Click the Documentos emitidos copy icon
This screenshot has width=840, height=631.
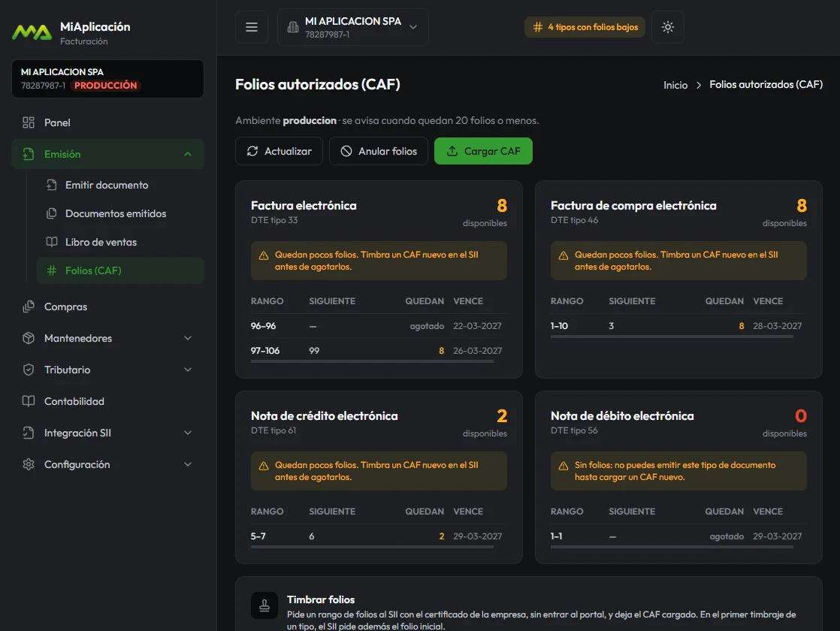tap(51, 213)
